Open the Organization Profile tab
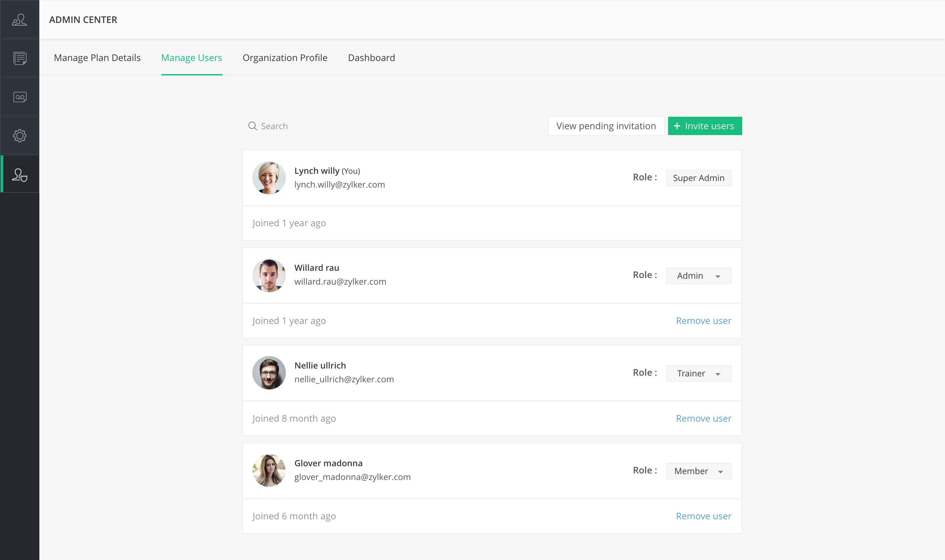The height and width of the screenshot is (560, 945). tap(285, 58)
